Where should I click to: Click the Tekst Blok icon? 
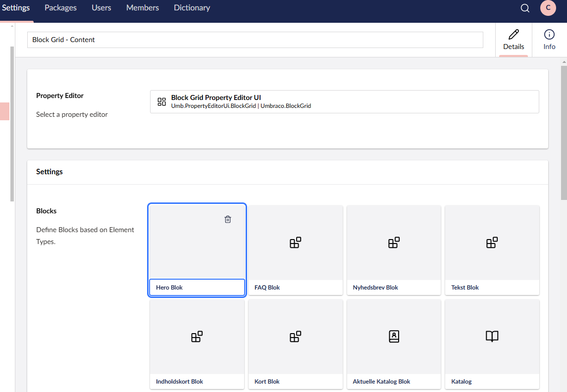492,243
